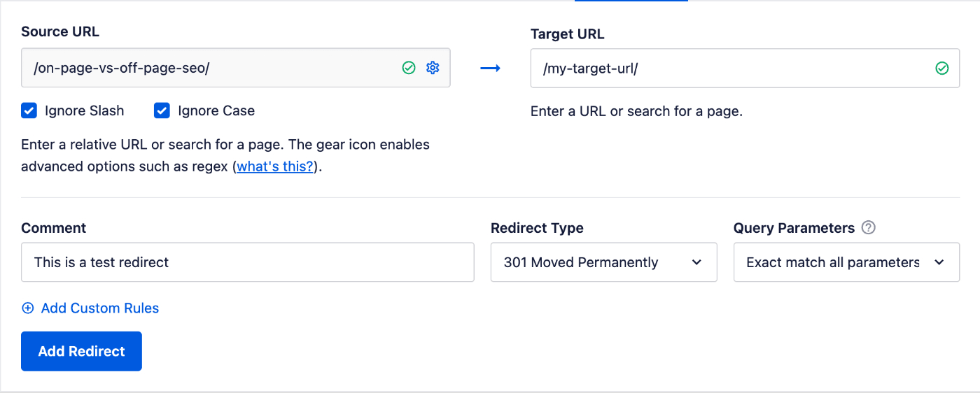Click into the Target URL field
The height and width of the screenshot is (393, 980).
728,68
